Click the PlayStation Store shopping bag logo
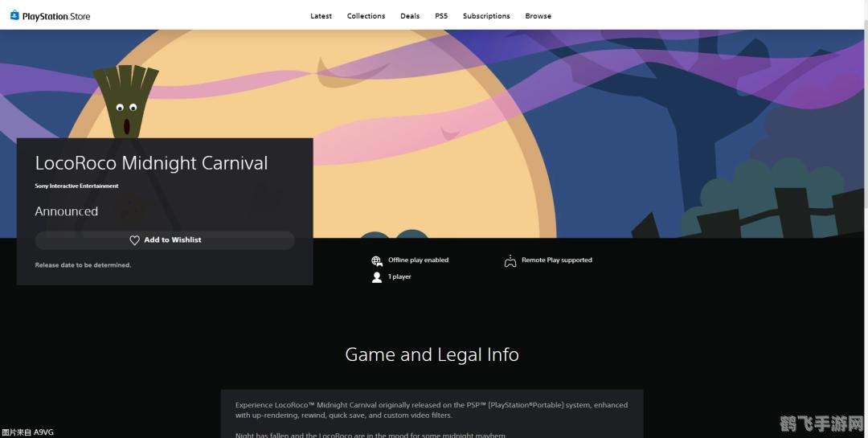The height and width of the screenshot is (438, 868). pos(14,15)
